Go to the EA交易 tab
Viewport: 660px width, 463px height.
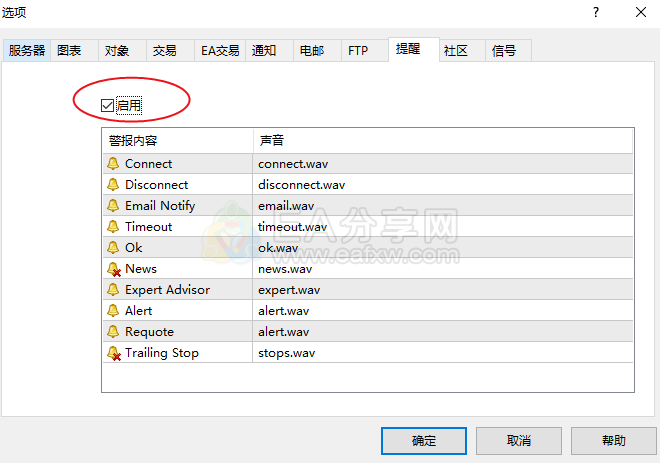pyautogui.click(x=220, y=51)
